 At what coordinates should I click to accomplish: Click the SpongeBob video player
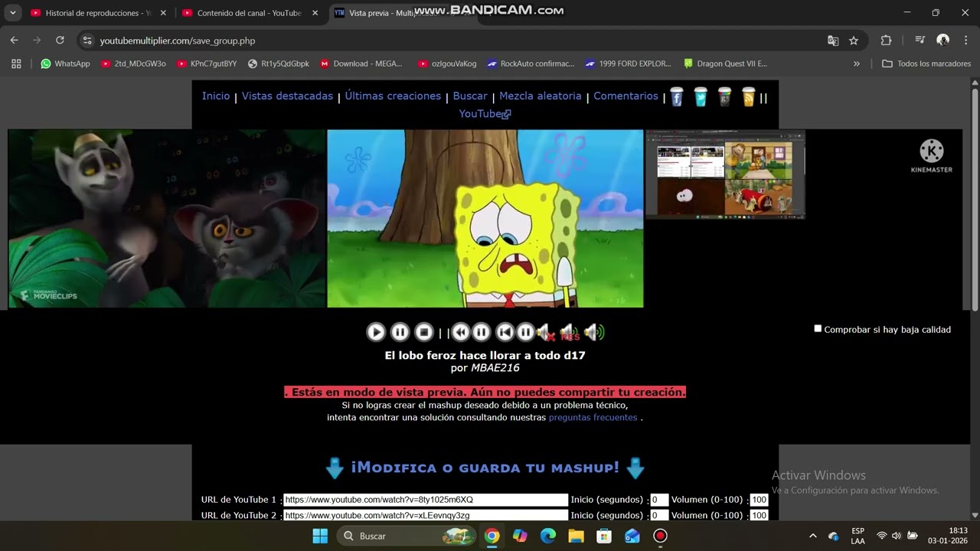tap(485, 218)
